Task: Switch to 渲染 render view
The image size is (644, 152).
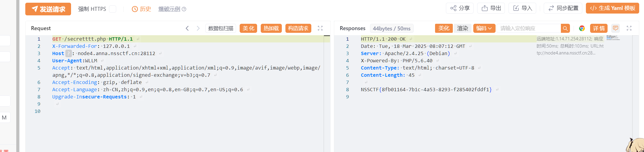Action: [462, 28]
